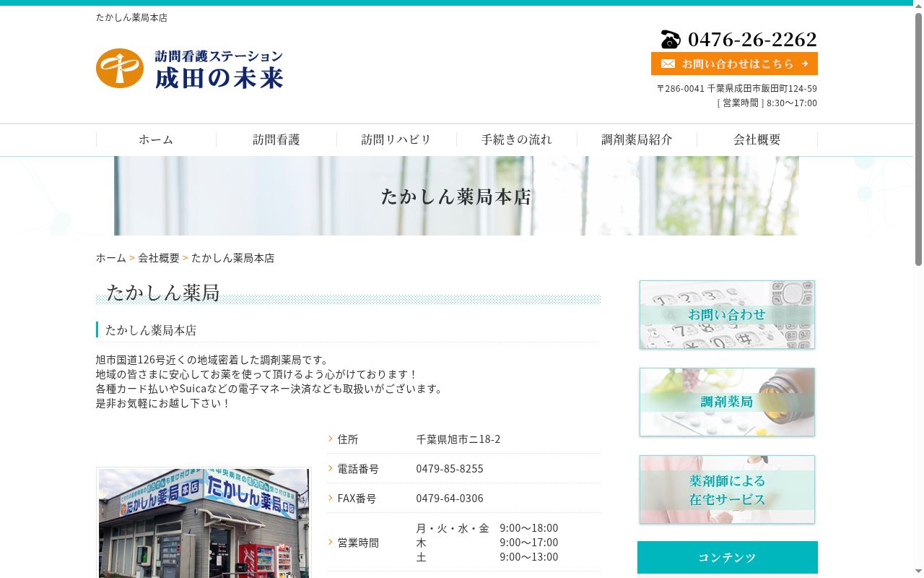Go to the 訪問リハビリ menu page
This screenshot has width=924, height=578.
coord(396,139)
